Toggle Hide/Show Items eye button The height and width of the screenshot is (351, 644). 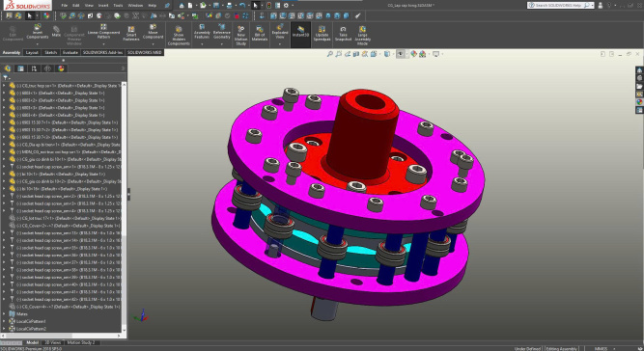tap(401, 54)
